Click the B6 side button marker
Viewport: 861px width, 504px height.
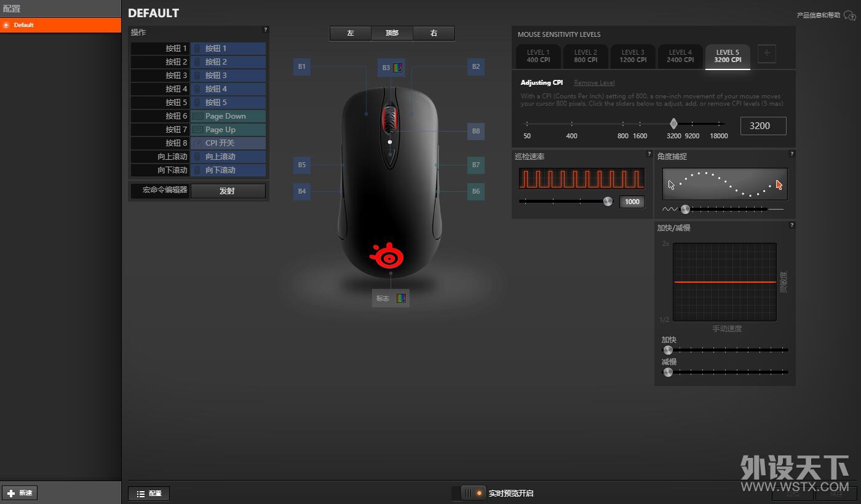[x=476, y=191]
